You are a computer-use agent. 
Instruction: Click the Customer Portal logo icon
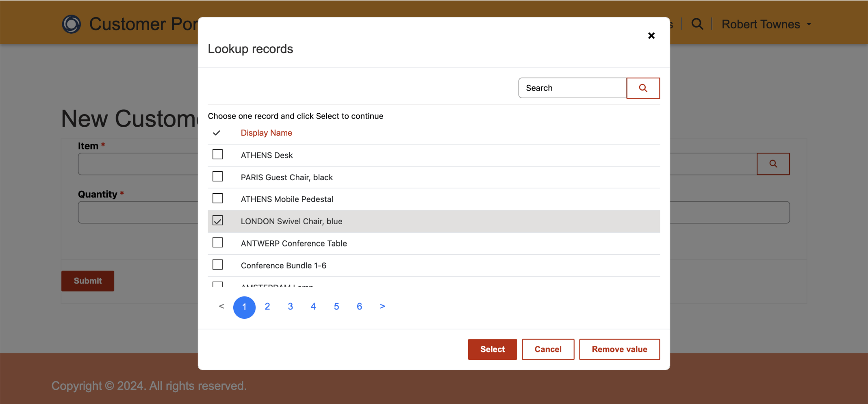tap(72, 24)
